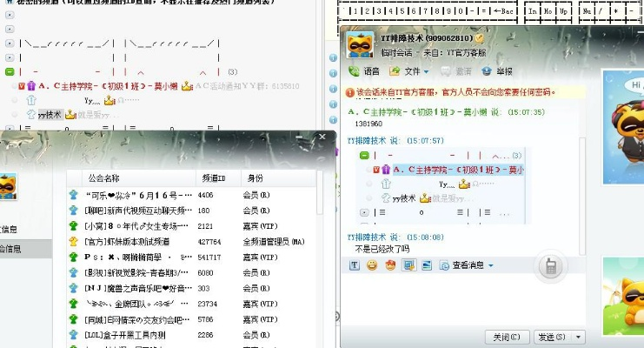
Task: Click sender YY排障技术 at 15:08:08
Action: click(x=367, y=238)
